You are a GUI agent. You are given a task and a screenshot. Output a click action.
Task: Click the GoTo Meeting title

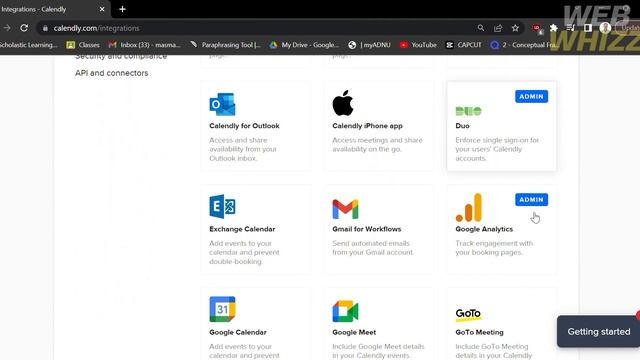479,332
